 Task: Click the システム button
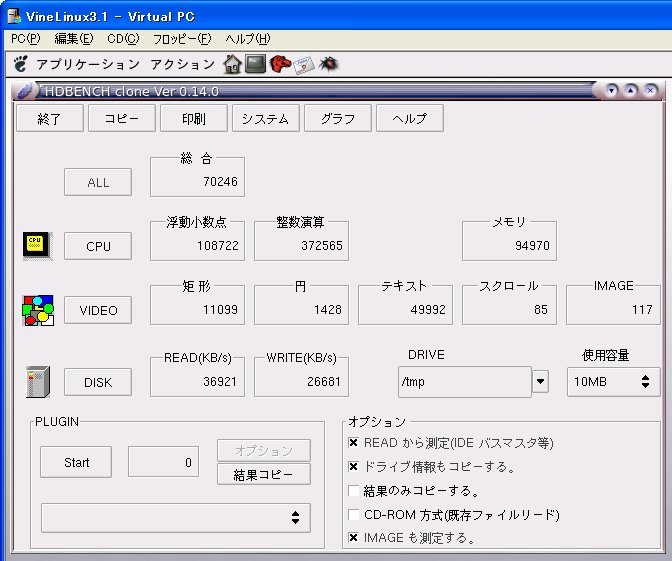[266, 118]
